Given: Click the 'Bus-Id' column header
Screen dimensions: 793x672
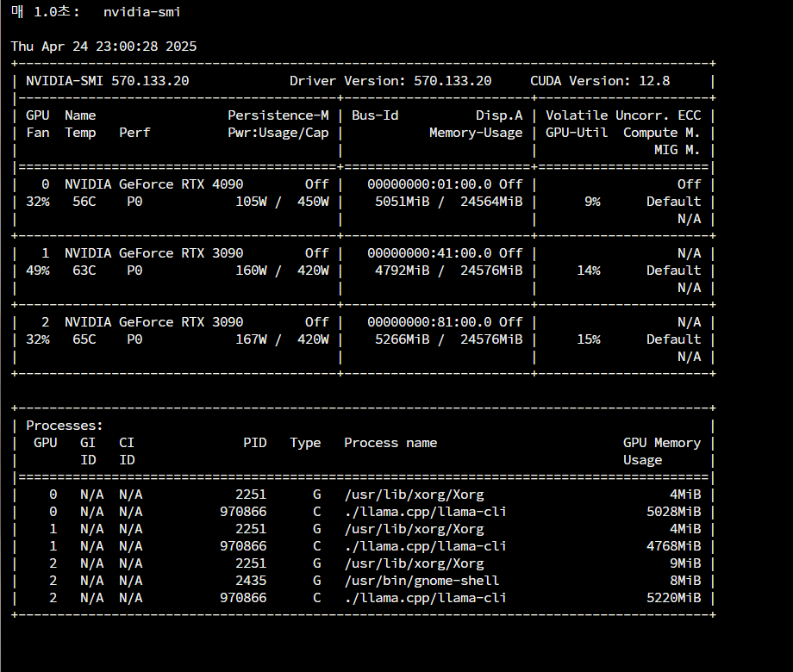Looking at the screenshot, I should (375, 115).
